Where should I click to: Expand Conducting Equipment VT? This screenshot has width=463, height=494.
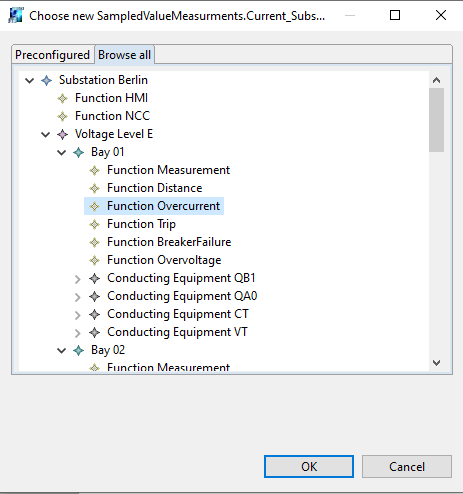(77, 333)
